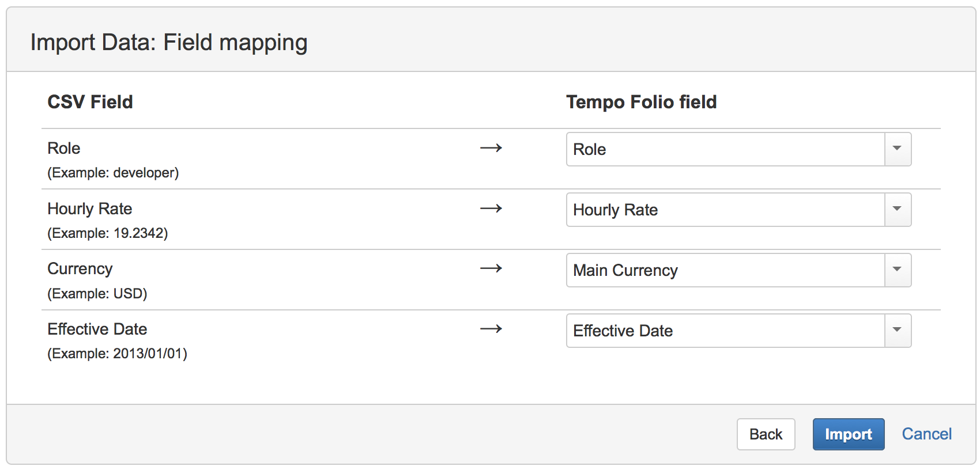Image resolution: width=980 pixels, height=470 pixels.
Task: Click the Tempo Folio field column header
Action: pyautogui.click(x=642, y=102)
